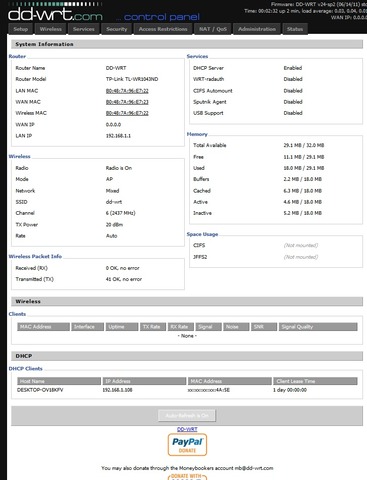Open the DD-WRT link above PayPal
367x480 pixels.
tap(187, 429)
